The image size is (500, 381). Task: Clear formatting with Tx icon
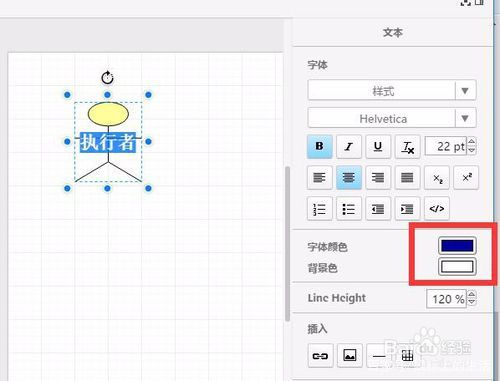pos(407,146)
